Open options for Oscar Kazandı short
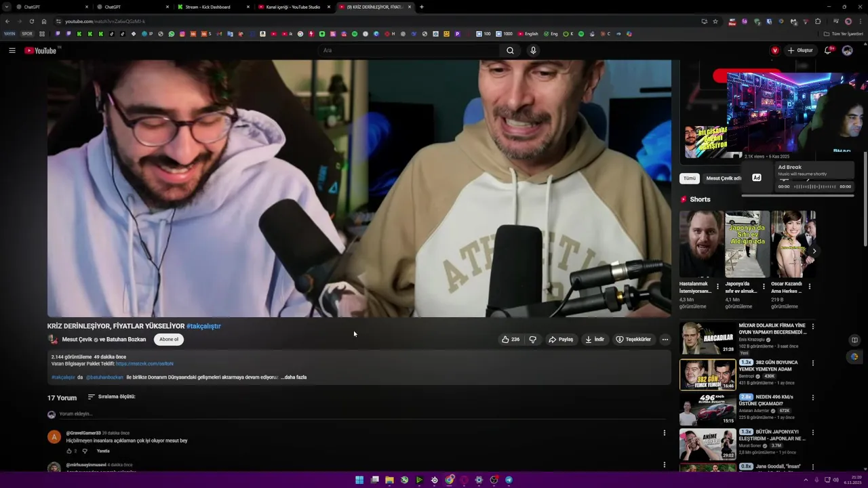Viewport: 868px width, 488px height. pyautogui.click(x=809, y=286)
